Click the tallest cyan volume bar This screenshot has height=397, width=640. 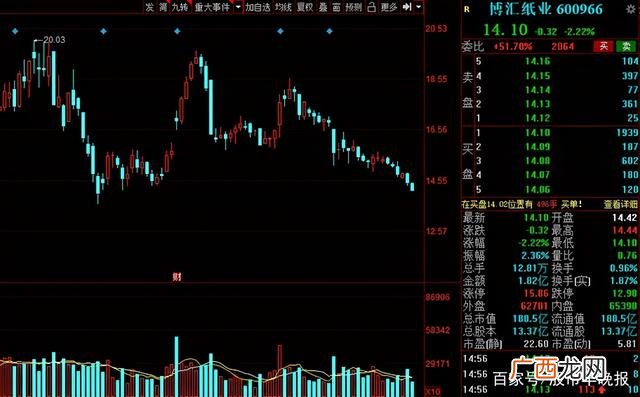177,366
